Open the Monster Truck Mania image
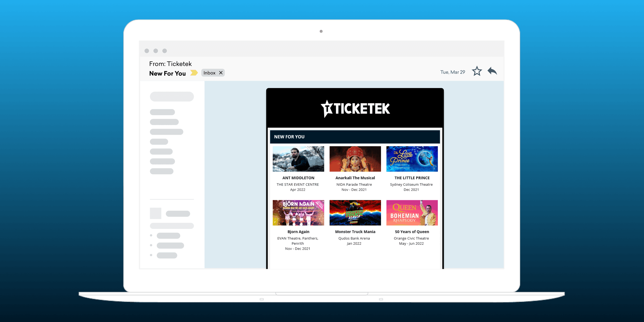 [x=355, y=213]
